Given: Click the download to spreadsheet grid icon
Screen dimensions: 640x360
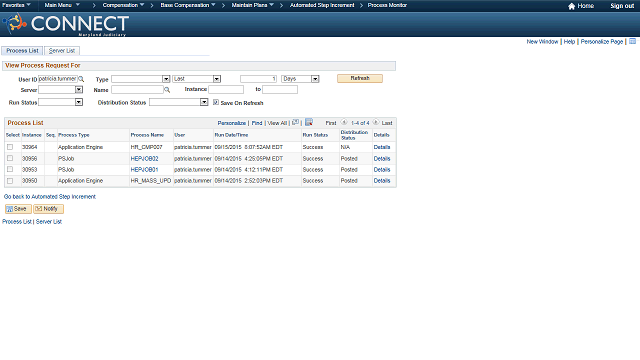Looking at the screenshot, I should click(x=309, y=122).
